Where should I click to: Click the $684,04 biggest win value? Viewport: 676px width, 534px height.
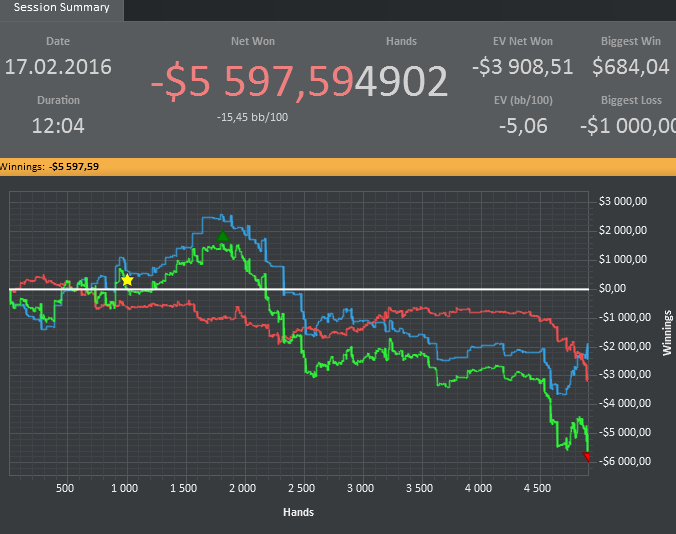click(x=631, y=67)
